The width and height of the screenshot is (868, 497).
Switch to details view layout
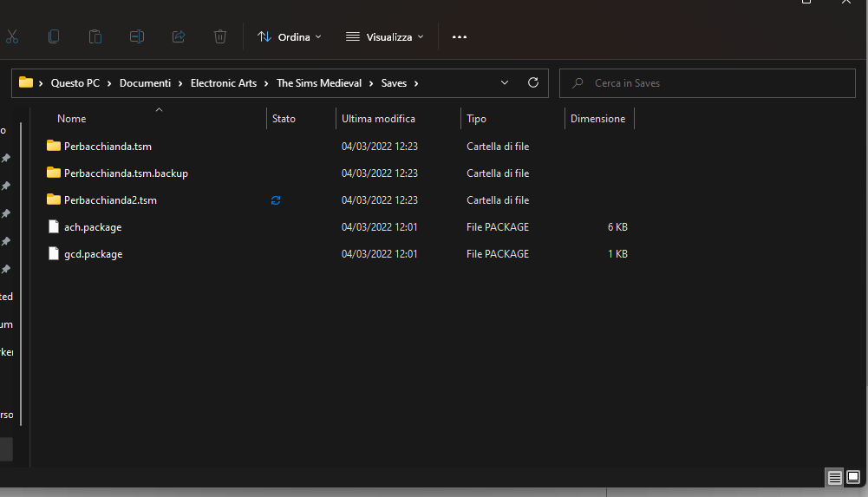[834, 478]
